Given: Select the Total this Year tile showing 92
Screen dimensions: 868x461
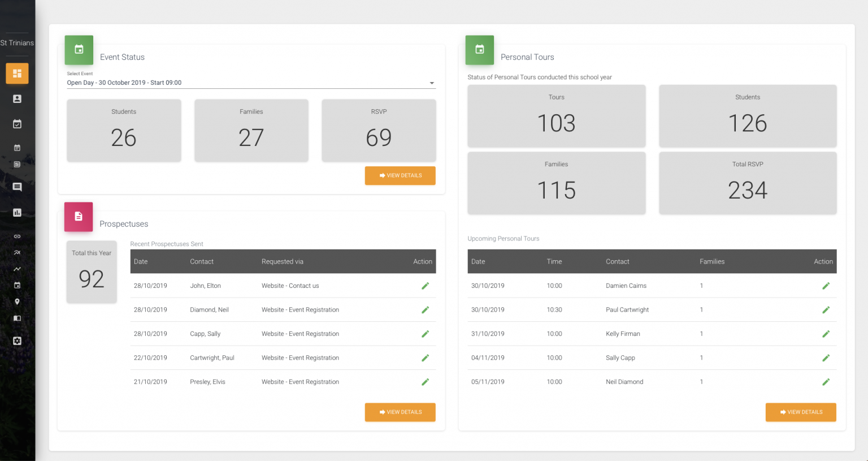Looking at the screenshot, I should click(x=92, y=272).
